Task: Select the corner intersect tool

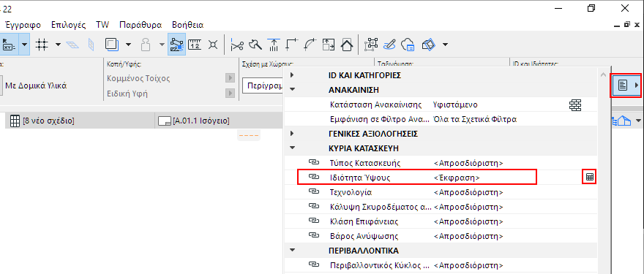Action: [x=292, y=45]
